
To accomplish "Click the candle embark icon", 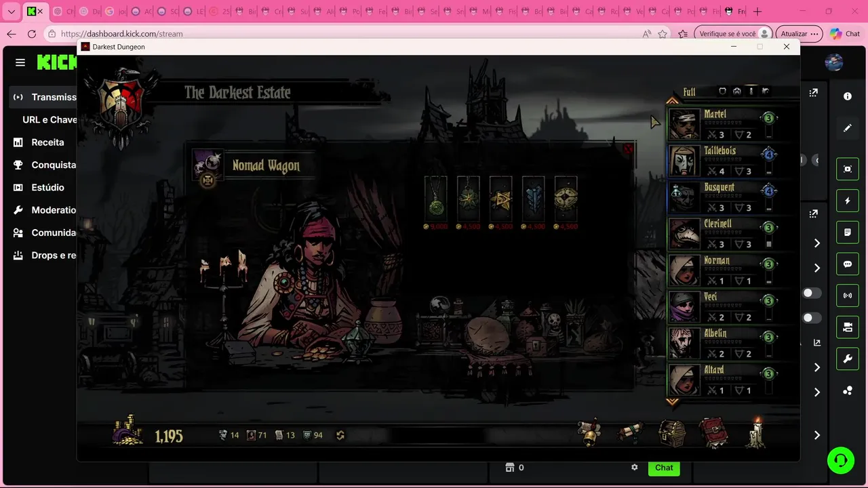I will click(757, 432).
